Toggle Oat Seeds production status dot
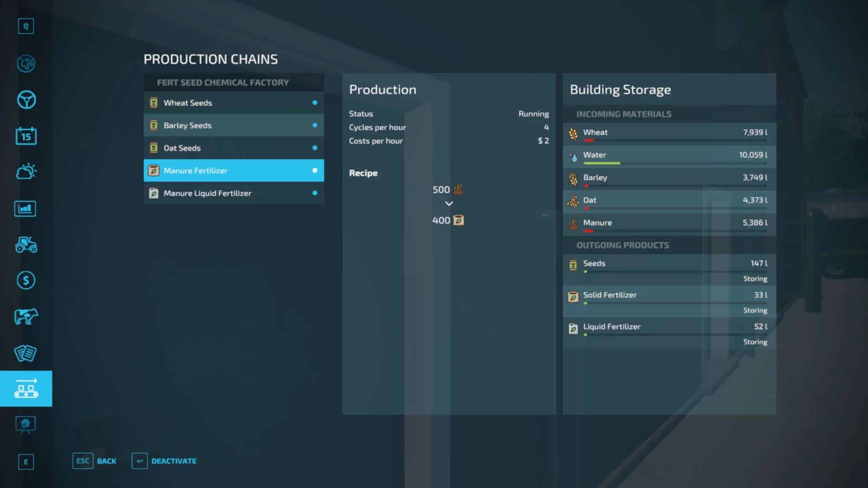The image size is (868, 488). pyautogui.click(x=315, y=148)
